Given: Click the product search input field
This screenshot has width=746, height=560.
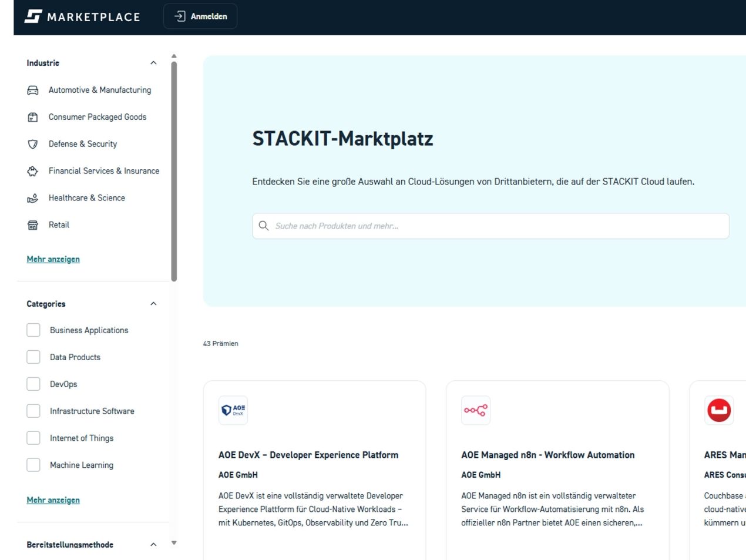Looking at the screenshot, I should pyautogui.click(x=491, y=226).
